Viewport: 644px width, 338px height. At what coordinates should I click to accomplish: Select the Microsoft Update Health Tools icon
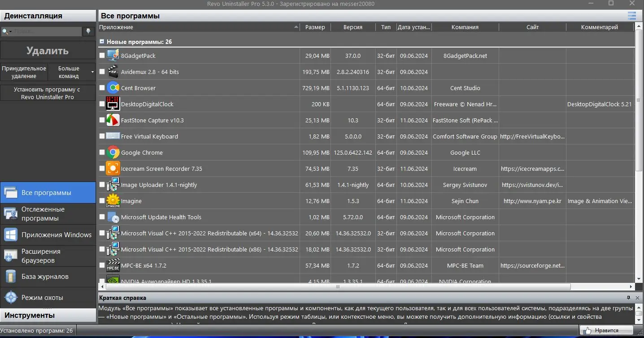[x=113, y=217]
